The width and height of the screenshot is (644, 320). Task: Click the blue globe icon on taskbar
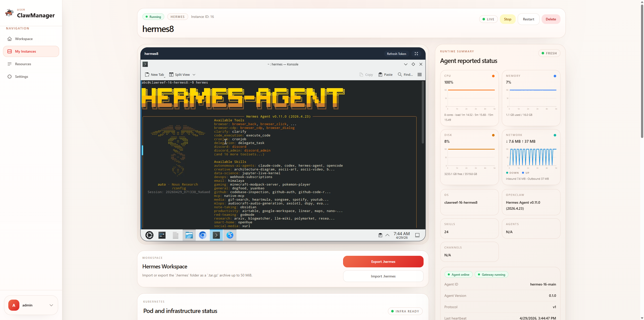[x=230, y=235]
